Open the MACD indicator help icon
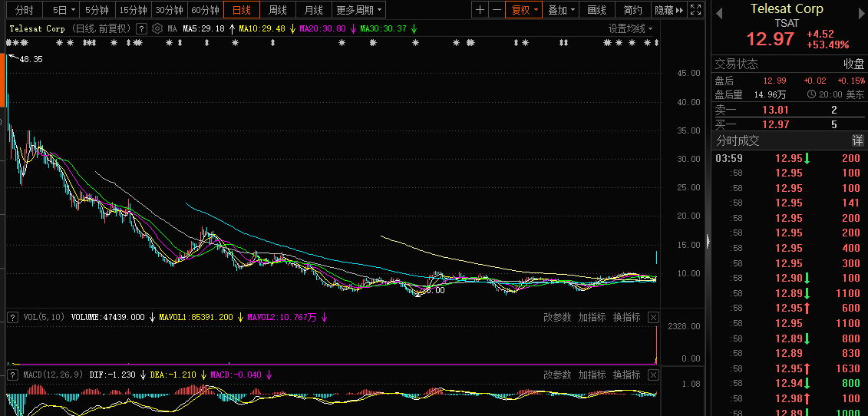Viewport: 868px width, 416px height. coord(12,375)
